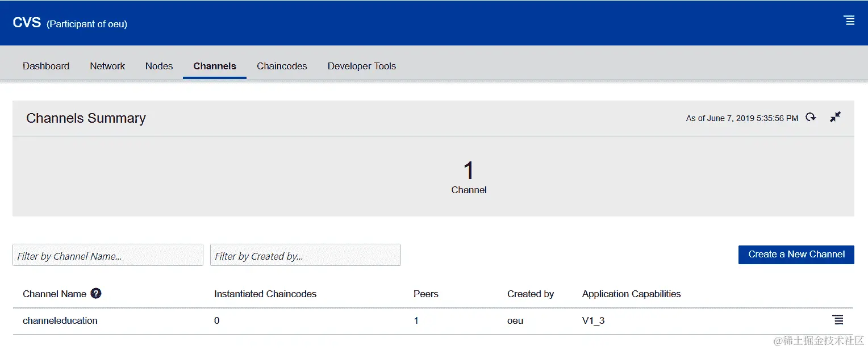Screen dimensions: 868x350
Task: Focus the Filter by Created by field
Action: [x=306, y=255]
